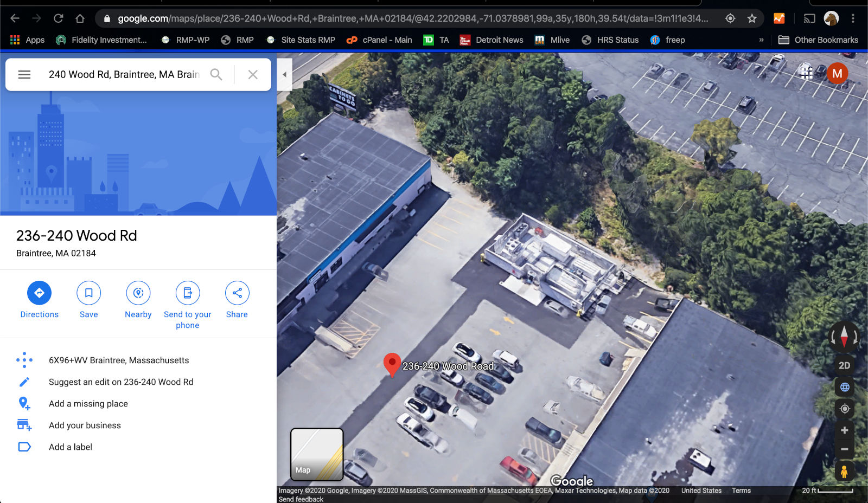
Task: Click Suggest an edit on 236-240 Wood Rd
Action: [x=121, y=382]
